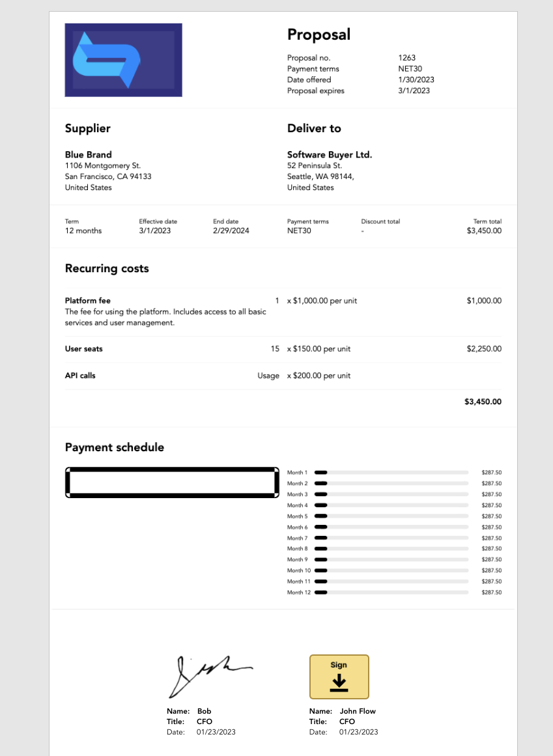
Task: Click the Proposal title heading
Action: [x=319, y=35]
